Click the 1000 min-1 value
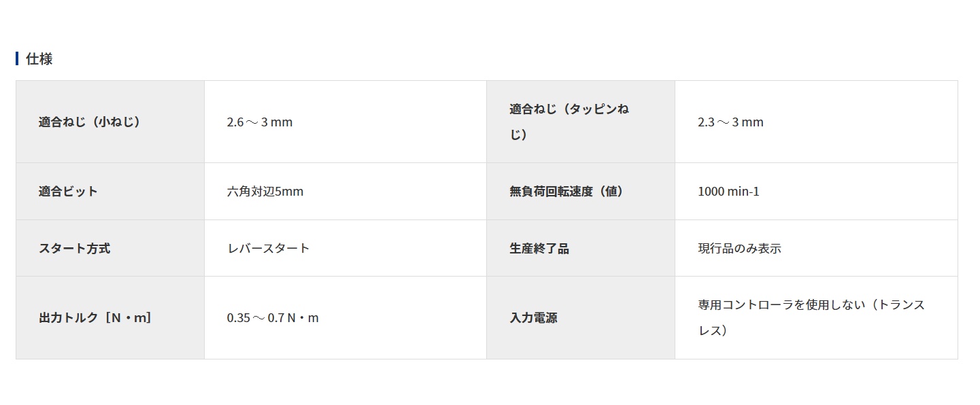This screenshot has width=980, height=405. click(x=728, y=192)
